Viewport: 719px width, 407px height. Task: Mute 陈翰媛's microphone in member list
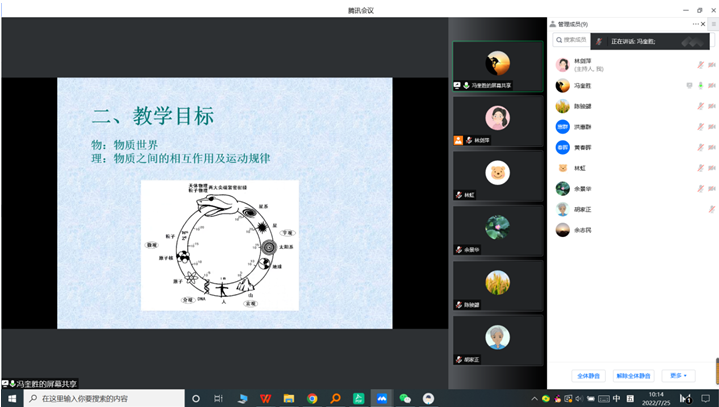pos(700,106)
